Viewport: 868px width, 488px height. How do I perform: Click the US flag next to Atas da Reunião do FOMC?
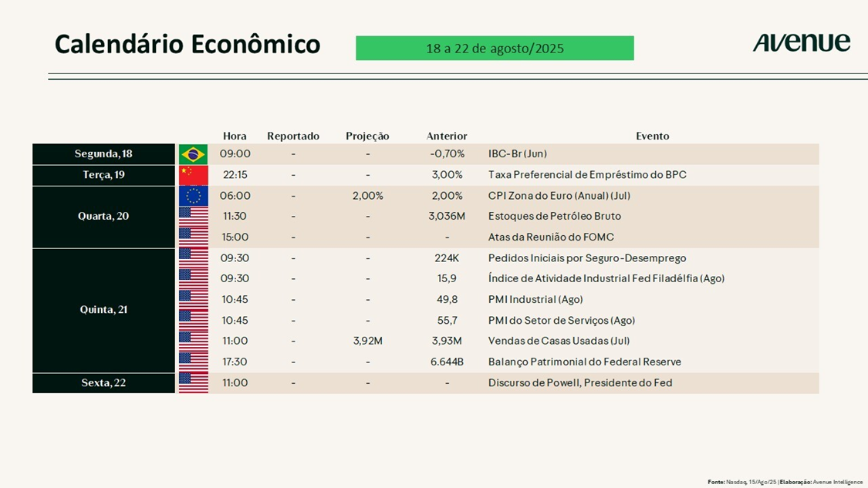[x=193, y=237]
